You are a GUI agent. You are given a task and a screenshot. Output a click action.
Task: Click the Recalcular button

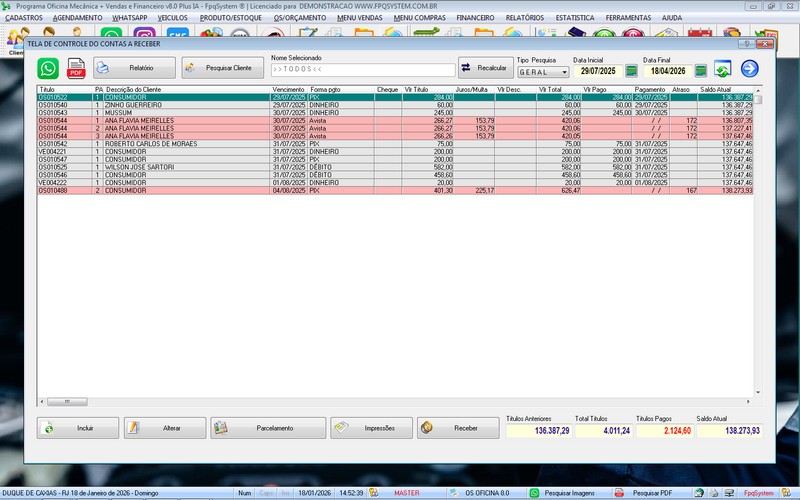click(485, 68)
